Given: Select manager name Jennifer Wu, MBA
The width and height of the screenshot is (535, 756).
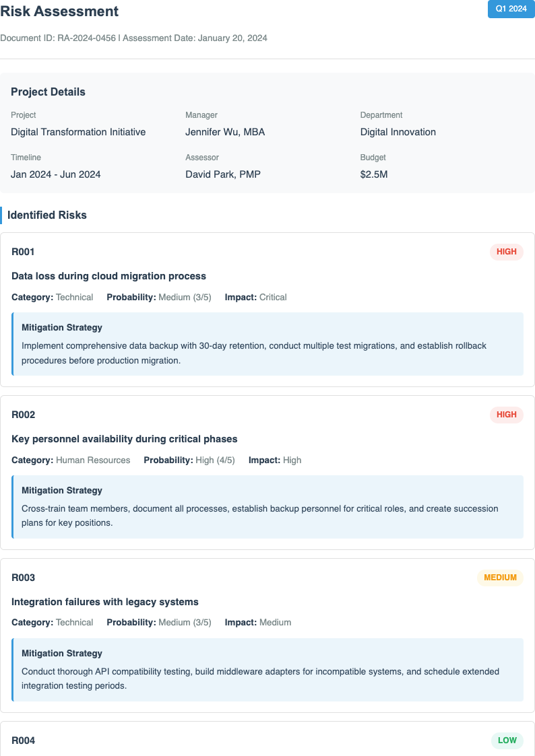Looking at the screenshot, I should coord(225,132).
